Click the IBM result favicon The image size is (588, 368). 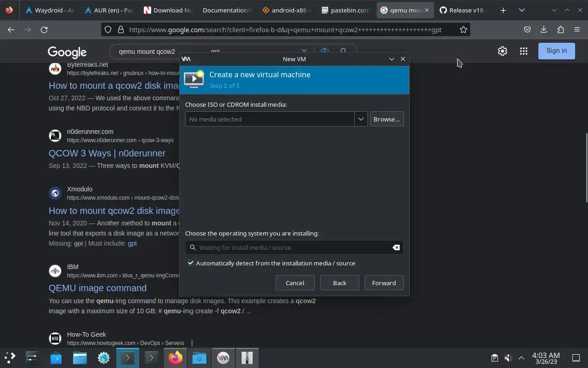click(x=55, y=271)
